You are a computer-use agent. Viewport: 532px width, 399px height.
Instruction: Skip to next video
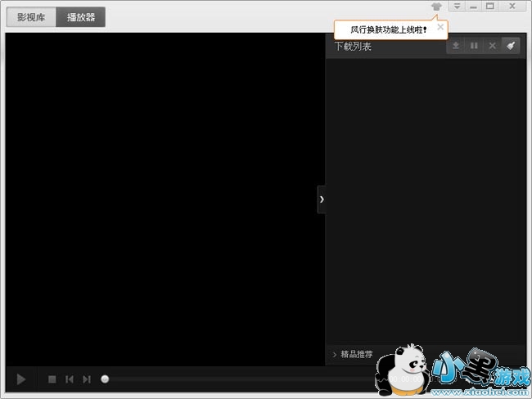pos(87,379)
